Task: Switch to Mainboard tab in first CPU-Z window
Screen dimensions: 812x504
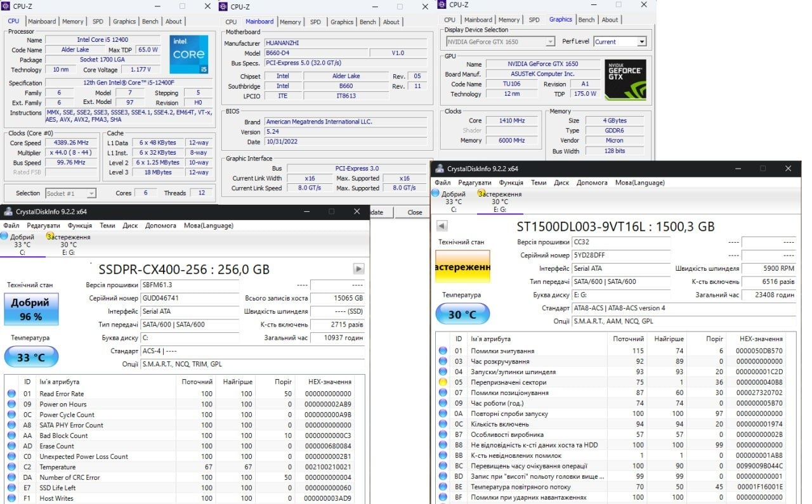Action: point(42,22)
